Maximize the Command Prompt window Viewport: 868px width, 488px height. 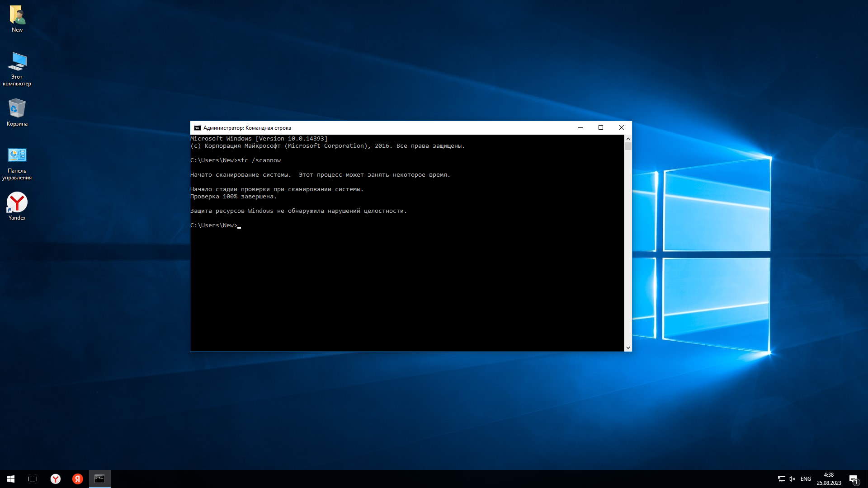(x=601, y=127)
